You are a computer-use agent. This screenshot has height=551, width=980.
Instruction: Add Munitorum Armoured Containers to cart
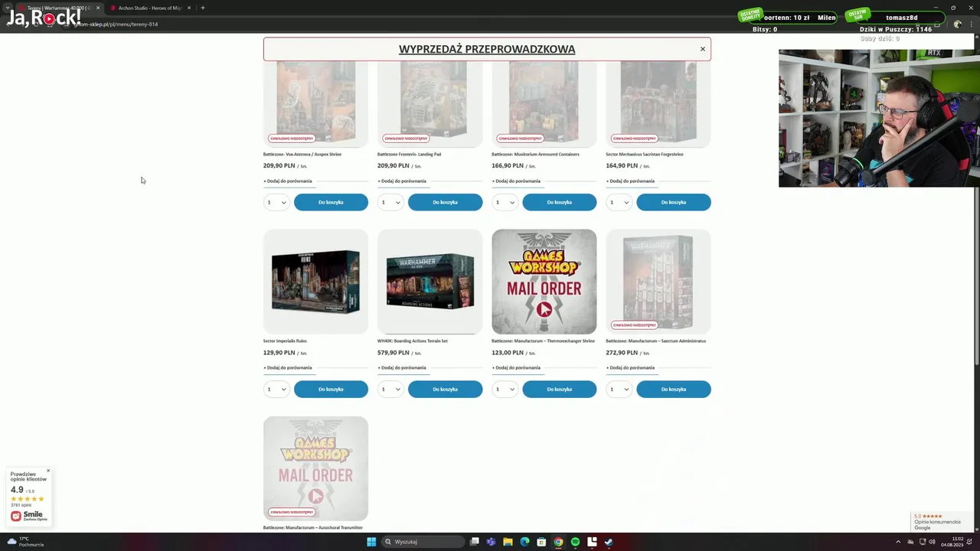pos(559,202)
